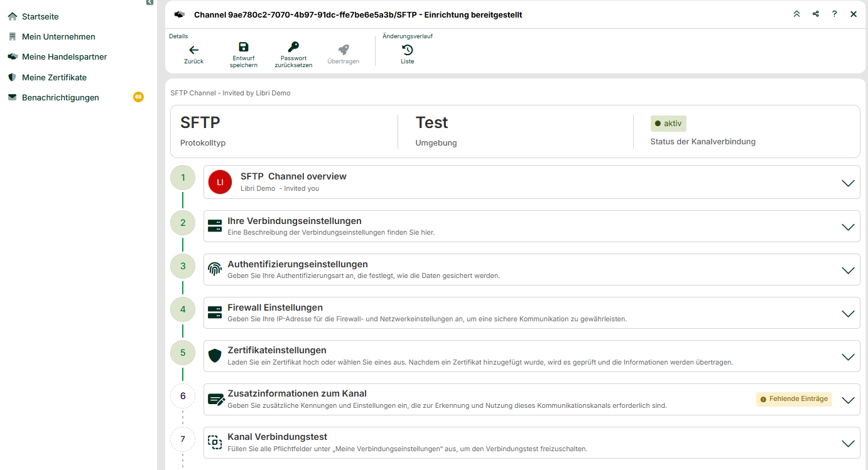Expand Firewall Einstellungen chevron

(848, 314)
